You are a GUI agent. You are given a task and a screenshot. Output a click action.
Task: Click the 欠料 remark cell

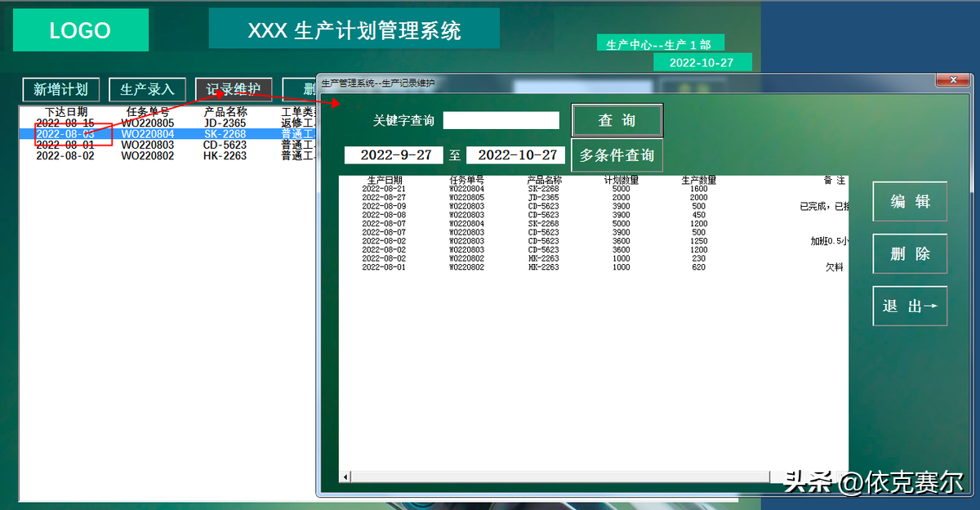(x=835, y=267)
